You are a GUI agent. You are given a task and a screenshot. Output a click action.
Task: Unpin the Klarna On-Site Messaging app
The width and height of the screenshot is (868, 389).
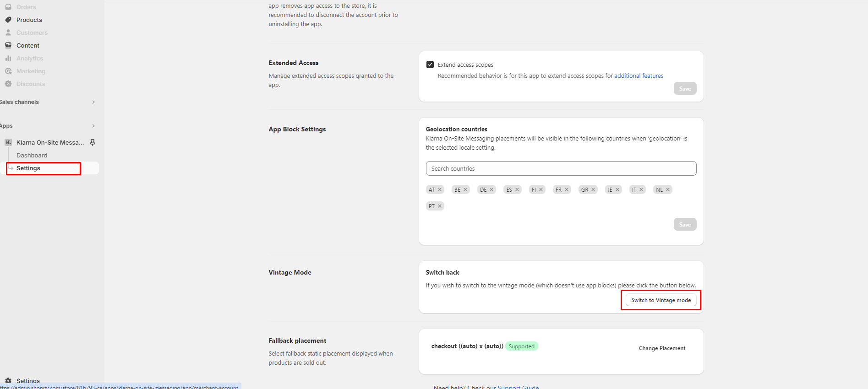click(x=93, y=142)
